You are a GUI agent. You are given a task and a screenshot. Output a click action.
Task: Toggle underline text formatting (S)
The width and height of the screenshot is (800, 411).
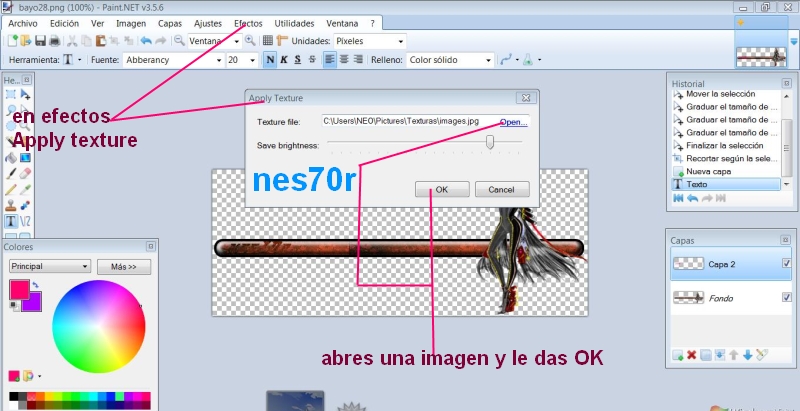tap(298, 60)
